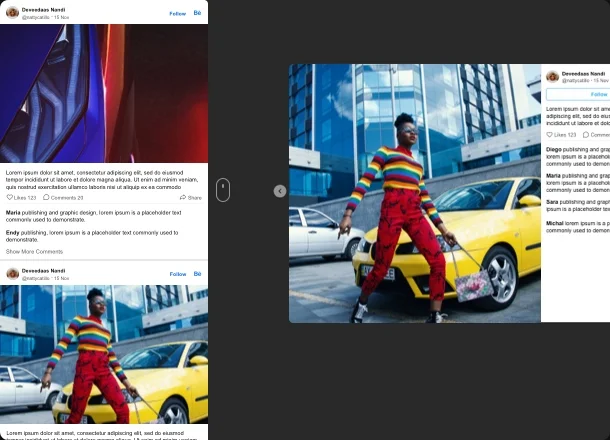Click commenter name Michal in the lightbox
610x440 pixels.
click(x=555, y=223)
